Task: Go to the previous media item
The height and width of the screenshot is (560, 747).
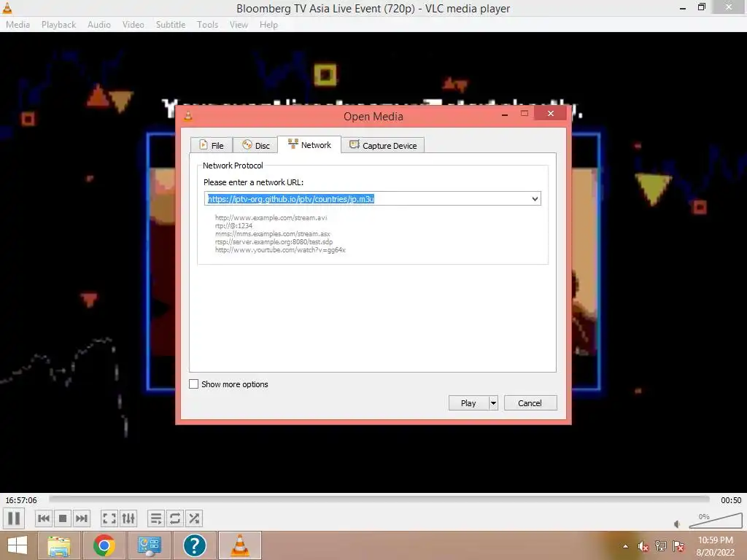Action: tap(44, 518)
